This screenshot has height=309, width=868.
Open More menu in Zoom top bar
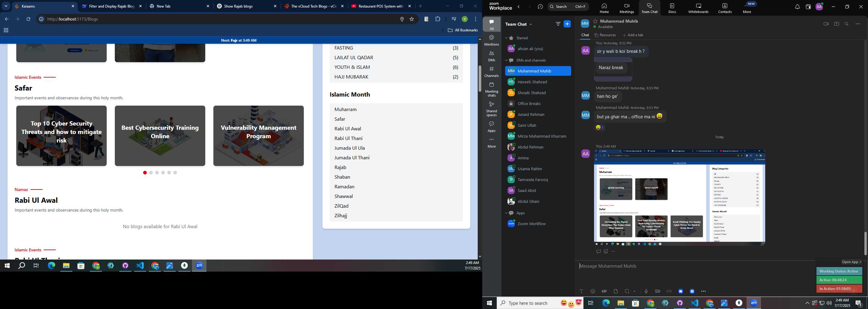tap(747, 8)
